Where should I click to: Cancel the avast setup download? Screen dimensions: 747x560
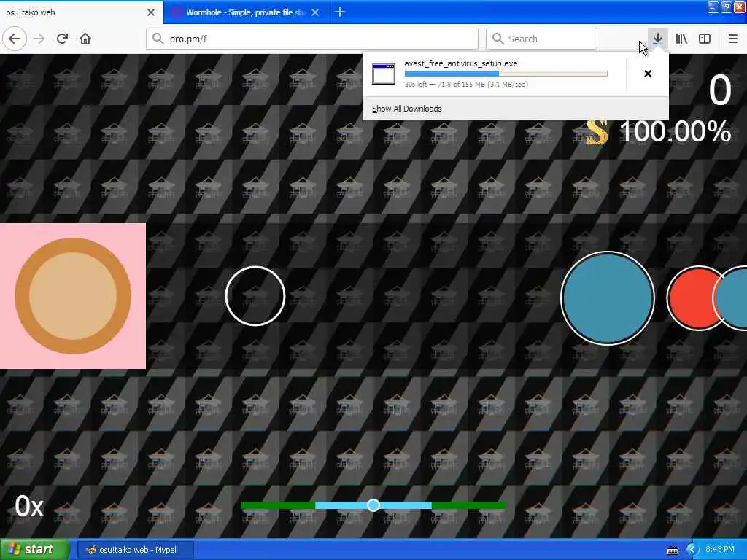pos(648,74)
